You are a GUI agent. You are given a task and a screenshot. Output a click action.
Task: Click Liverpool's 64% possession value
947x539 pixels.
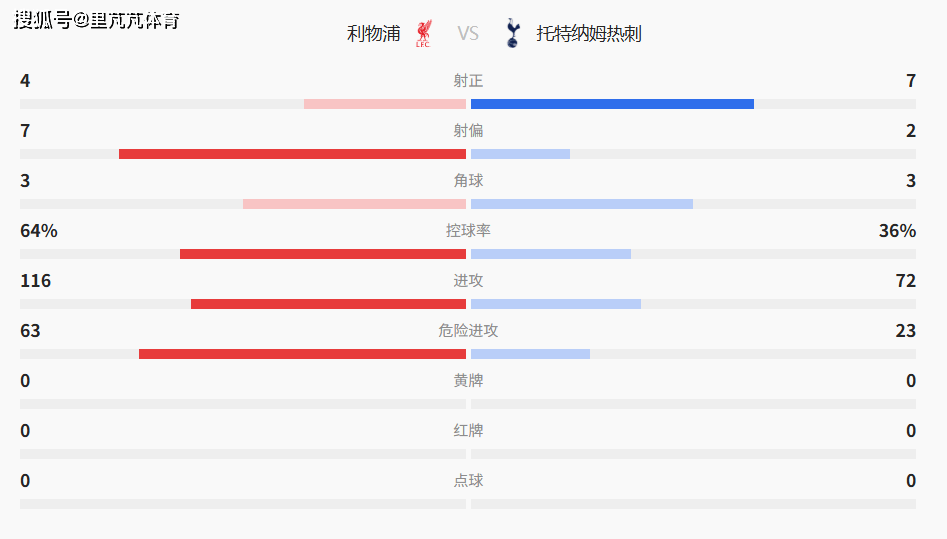pos(39,231)
